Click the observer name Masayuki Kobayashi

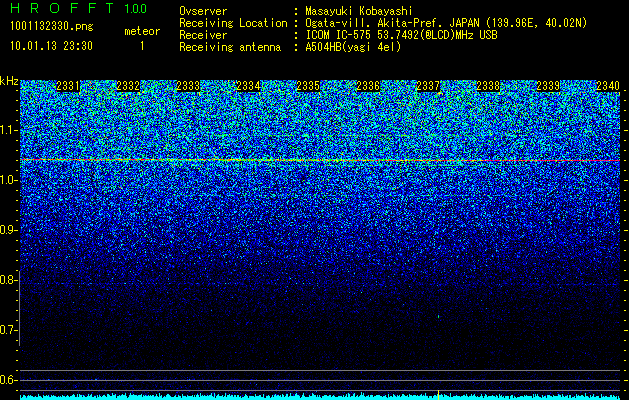359,11
